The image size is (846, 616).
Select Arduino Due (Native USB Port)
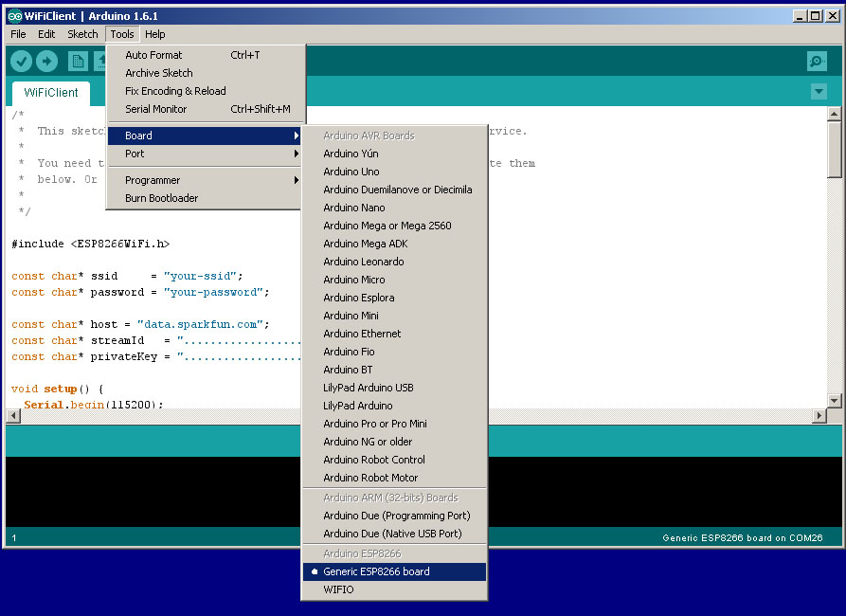point(394,534)
